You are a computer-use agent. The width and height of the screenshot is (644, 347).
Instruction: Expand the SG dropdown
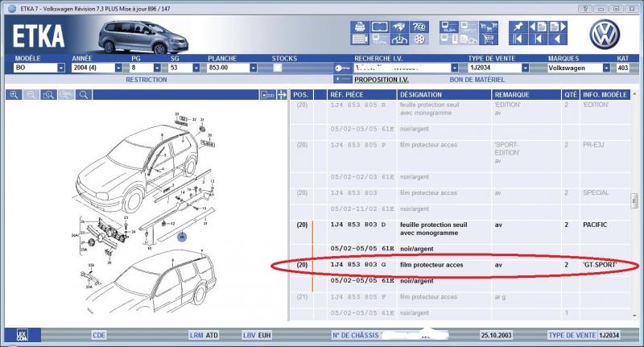click(196, 68)
